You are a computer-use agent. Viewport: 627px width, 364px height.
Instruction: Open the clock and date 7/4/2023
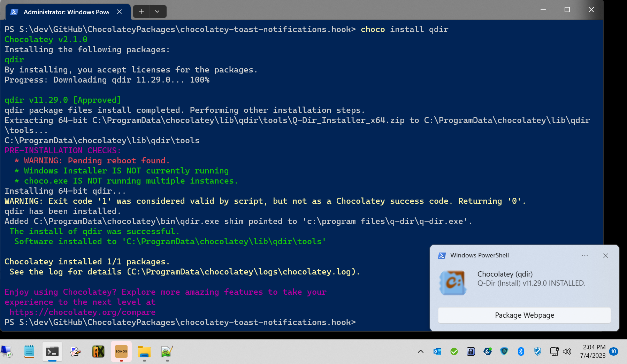593,351
